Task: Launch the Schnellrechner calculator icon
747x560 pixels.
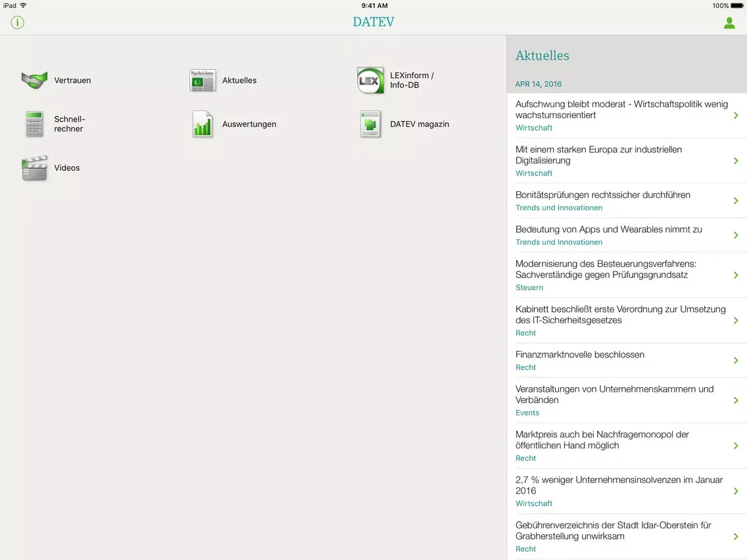Action: click(x=34, y=124)
